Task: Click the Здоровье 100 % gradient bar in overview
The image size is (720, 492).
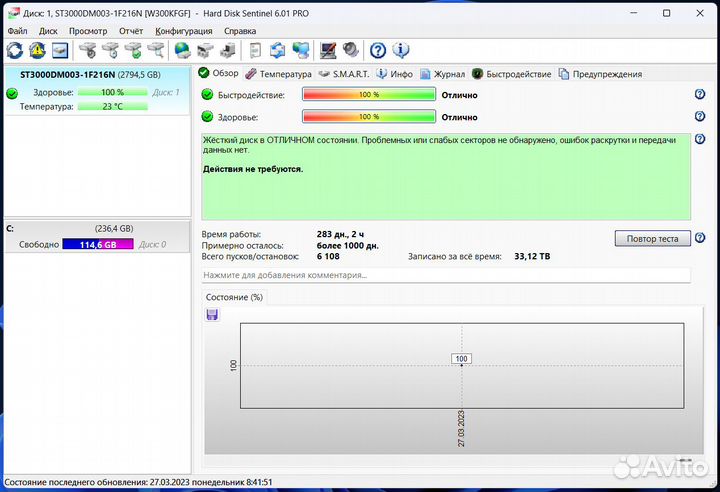Action: pos(369,116)
